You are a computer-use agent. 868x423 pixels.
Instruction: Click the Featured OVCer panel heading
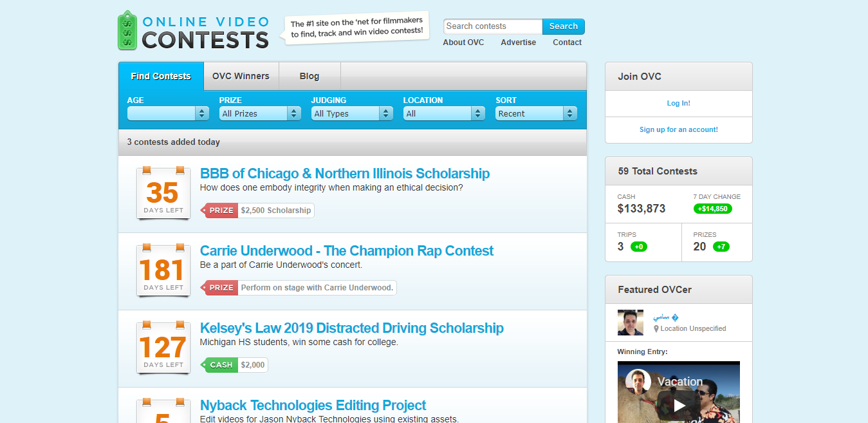click(x=655, y=290)
